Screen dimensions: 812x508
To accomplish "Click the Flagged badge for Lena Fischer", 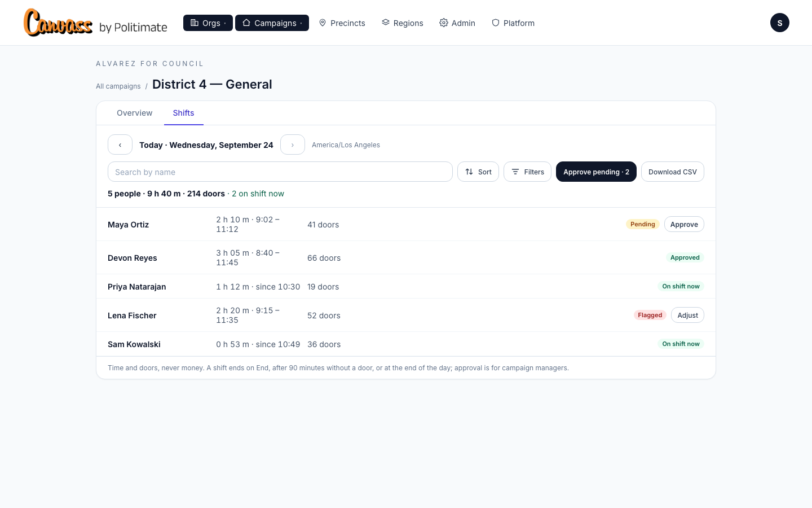I will click(650, 315).
